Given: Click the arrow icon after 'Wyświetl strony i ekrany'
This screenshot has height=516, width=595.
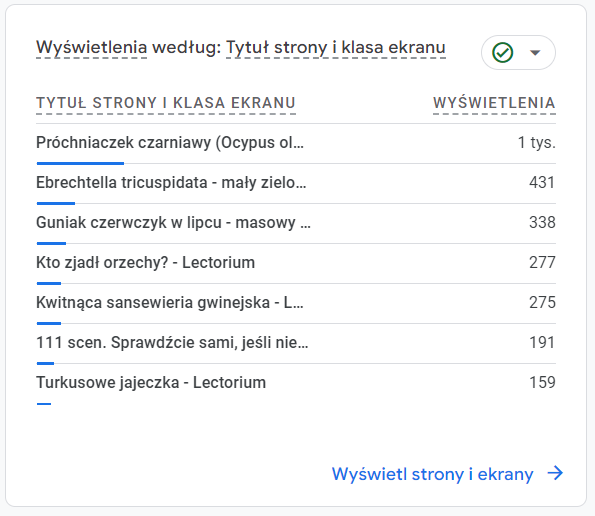Looking at the screenshot, I should click(x=555, y=473).
